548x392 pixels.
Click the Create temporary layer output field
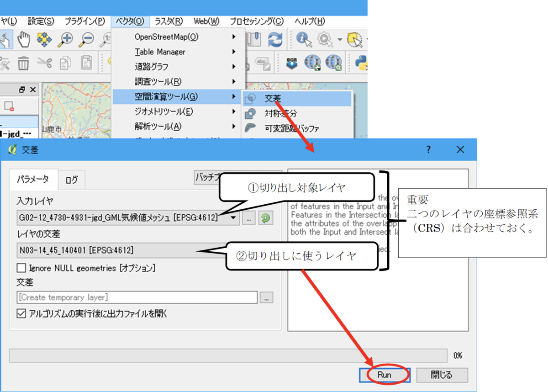point(137,297)
